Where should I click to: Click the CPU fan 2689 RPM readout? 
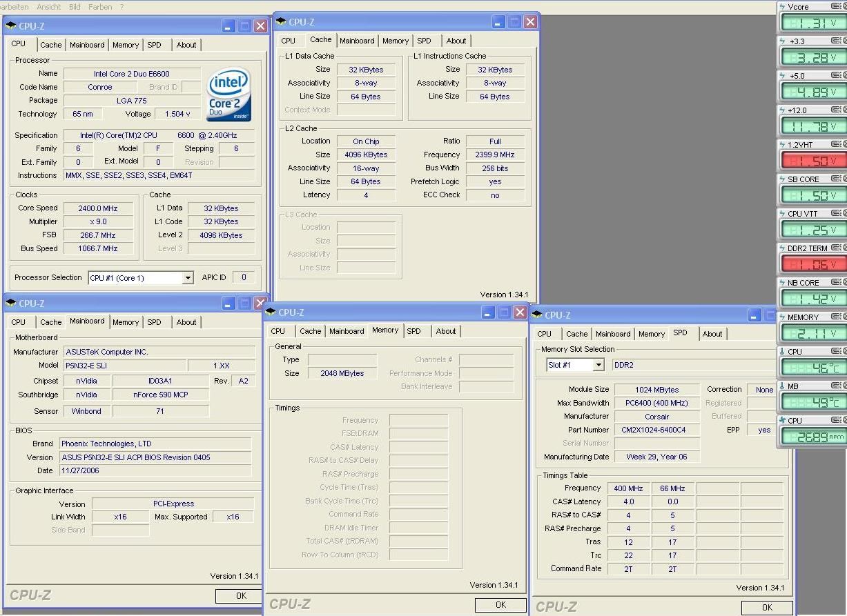(813, 437)
